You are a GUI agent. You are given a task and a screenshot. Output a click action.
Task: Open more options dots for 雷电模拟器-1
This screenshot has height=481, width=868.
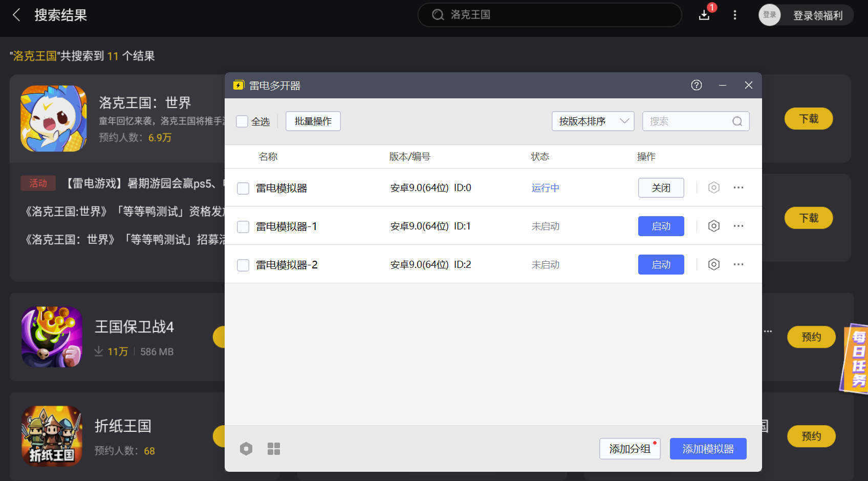(739, 226)
